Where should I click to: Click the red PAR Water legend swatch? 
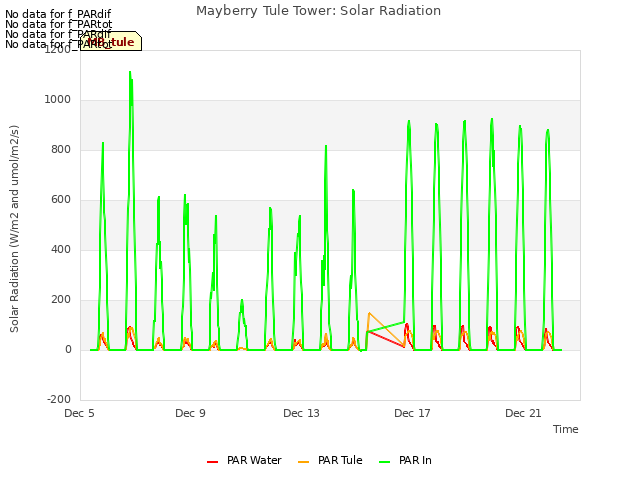coord(212,462)
